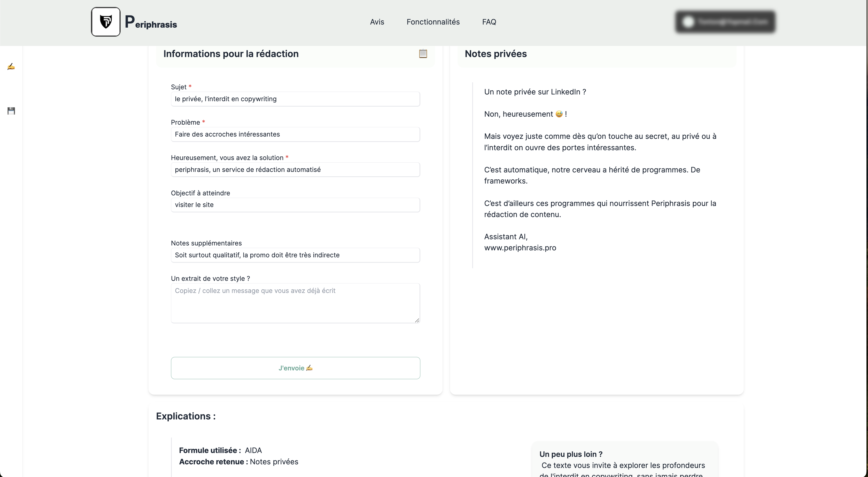The image size is (868, 477).
Task: Click the writing hand icon in left sidebar
Action: pos(11,67)
